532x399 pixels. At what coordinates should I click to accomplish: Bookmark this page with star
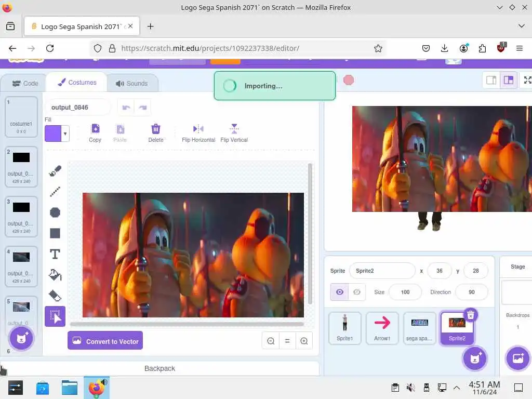coord(378,48)
